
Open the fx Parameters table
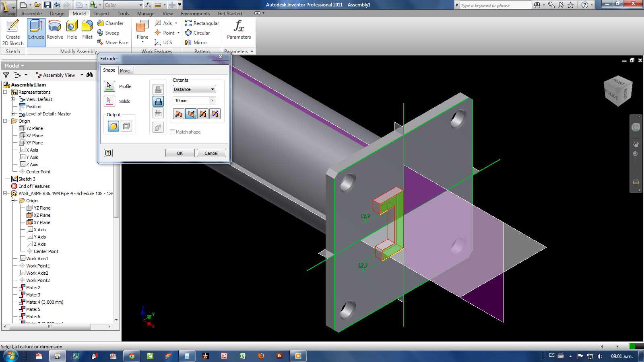click(x=239, y=31)
